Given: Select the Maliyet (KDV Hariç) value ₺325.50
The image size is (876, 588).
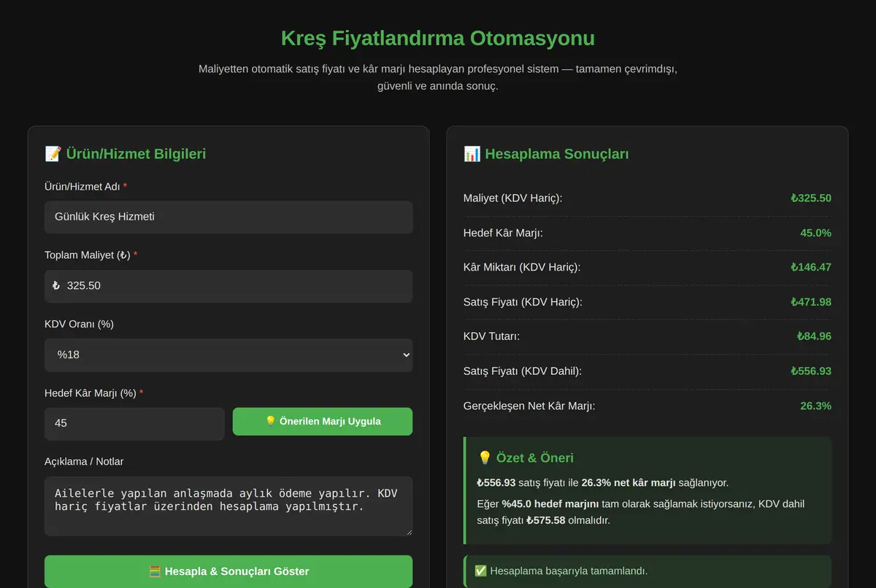Looking at the screenshot, I should [x=810, y=198].
